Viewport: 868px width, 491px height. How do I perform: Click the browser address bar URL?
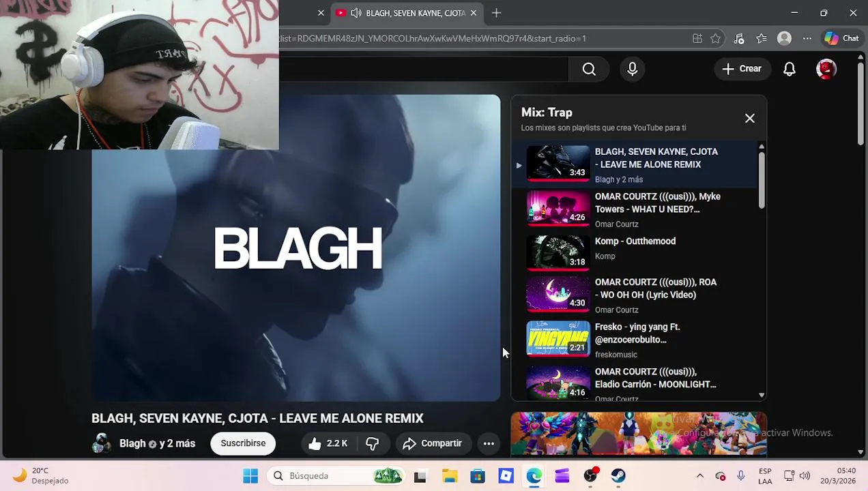[433, 39]
